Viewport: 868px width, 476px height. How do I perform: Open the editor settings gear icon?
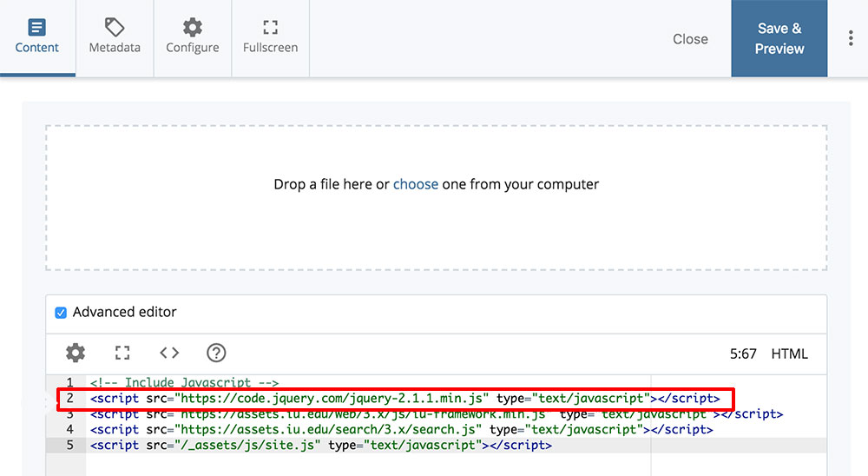[x=76, y=353]
